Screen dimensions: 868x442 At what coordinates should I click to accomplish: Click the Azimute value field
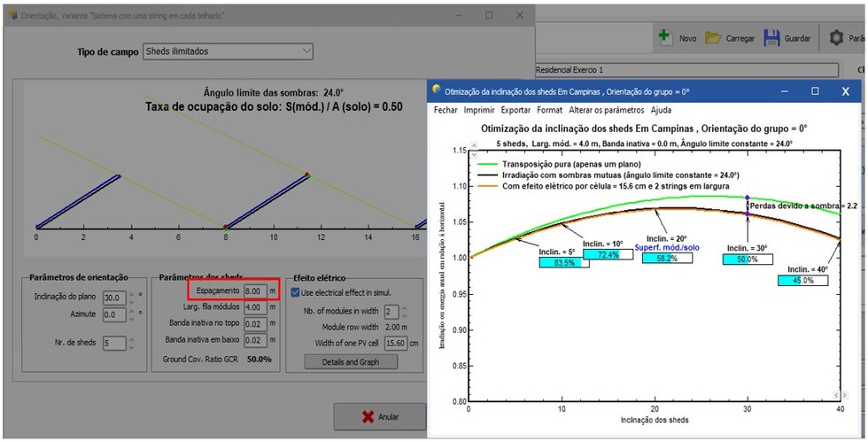113,314
